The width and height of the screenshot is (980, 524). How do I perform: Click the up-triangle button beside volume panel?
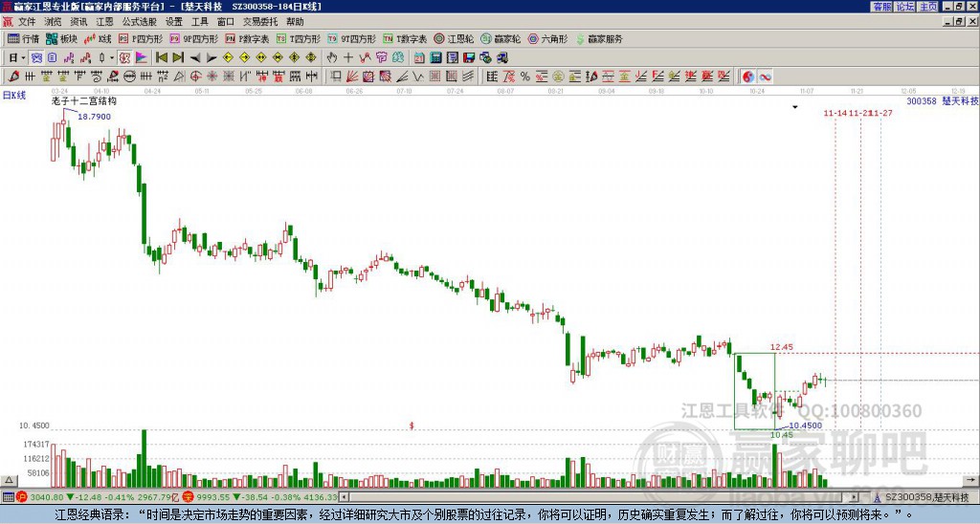pyautogui.click(x=9, y=480)
